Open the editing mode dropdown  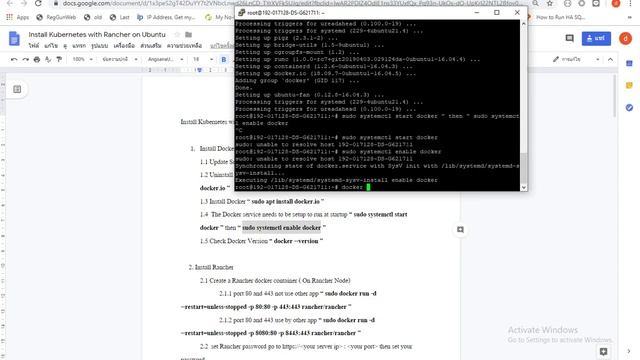(x=576, y=60)
